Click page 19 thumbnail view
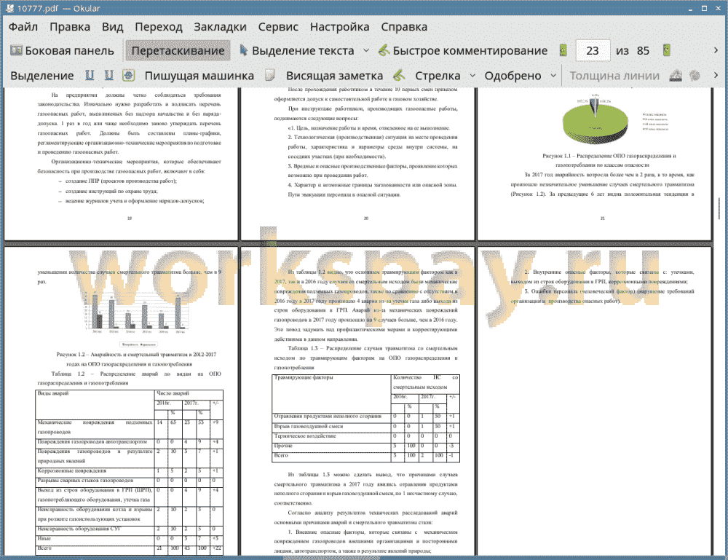The width and height of the screenshot is (728, 560). (121, 163)
